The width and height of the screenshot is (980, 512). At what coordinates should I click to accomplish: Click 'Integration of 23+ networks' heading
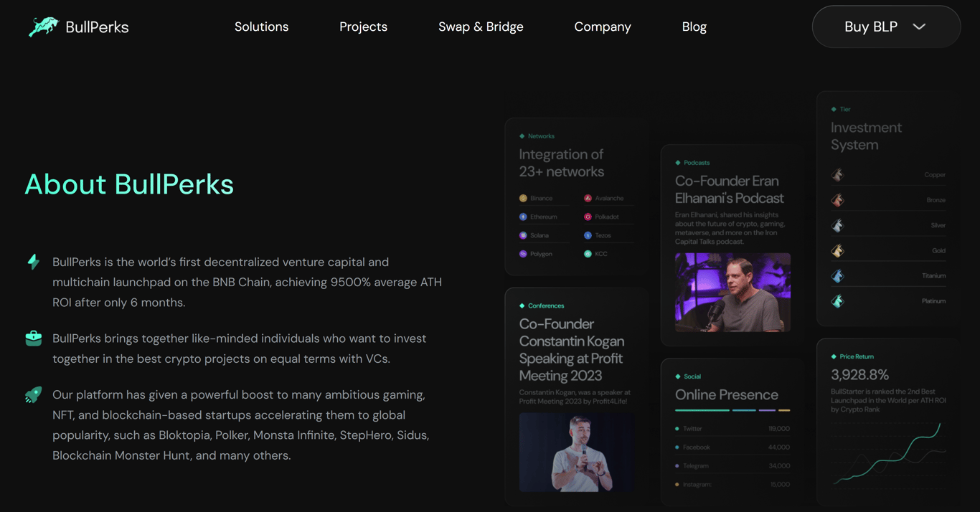(x=562, y=163)
